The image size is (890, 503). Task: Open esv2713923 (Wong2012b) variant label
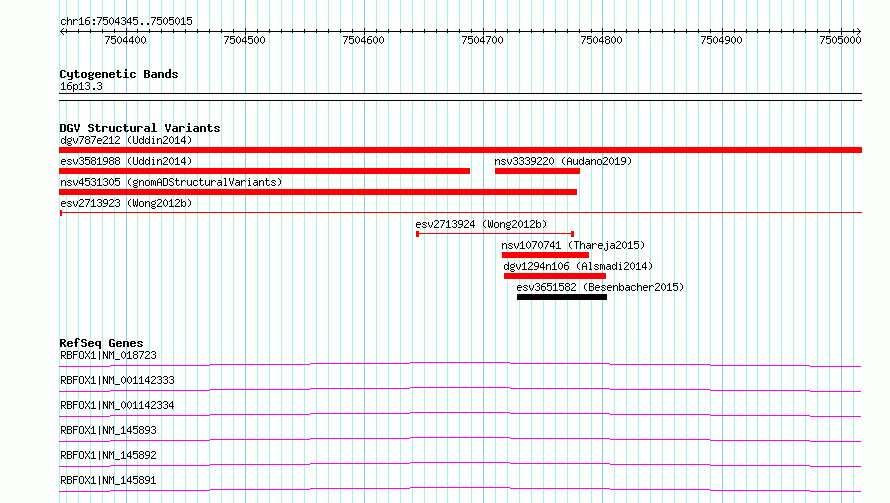(126, 203)
